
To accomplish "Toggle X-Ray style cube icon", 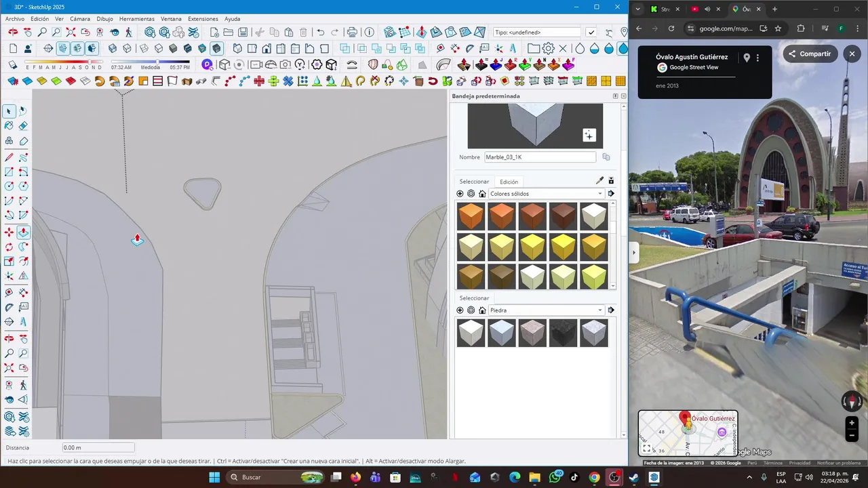I will click(113, 48).
